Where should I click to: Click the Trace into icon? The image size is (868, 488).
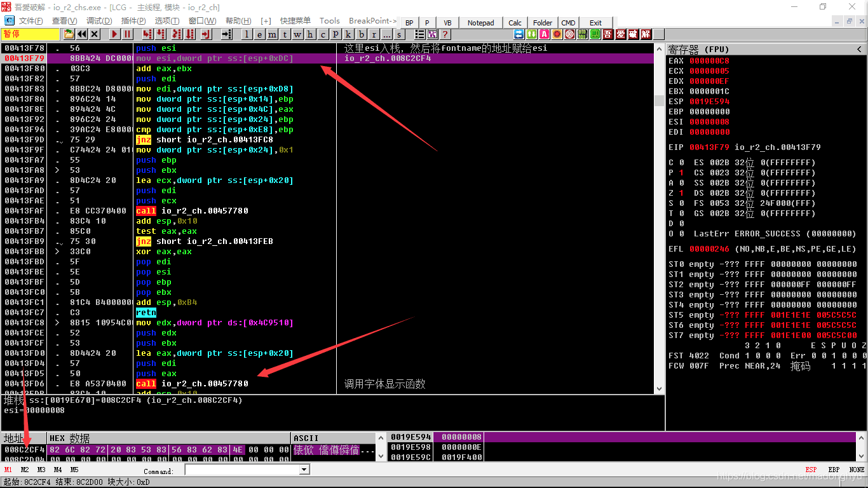coord(176,34)
